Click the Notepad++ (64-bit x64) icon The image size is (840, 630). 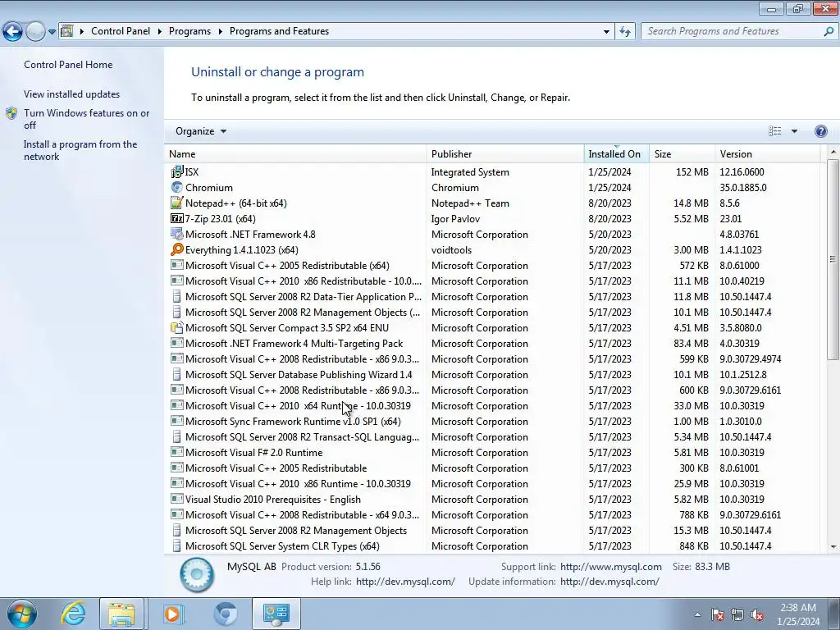177,203
